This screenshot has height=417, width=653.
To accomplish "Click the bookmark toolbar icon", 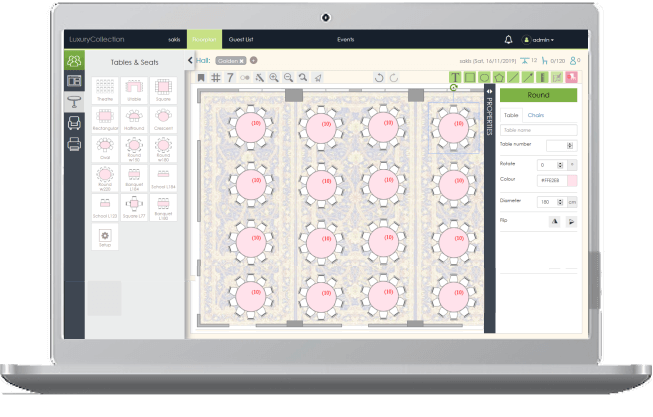I will pyautogui.click(x=201, y=77).
